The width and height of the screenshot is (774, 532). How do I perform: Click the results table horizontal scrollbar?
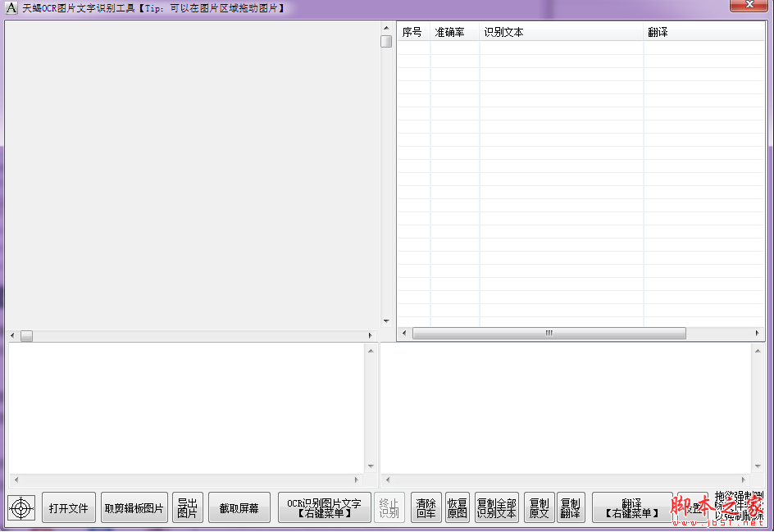(548, 333)
